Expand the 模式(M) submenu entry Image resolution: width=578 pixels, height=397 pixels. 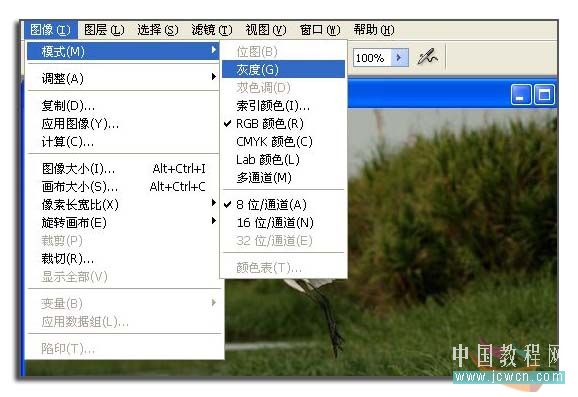click(123, 51)
